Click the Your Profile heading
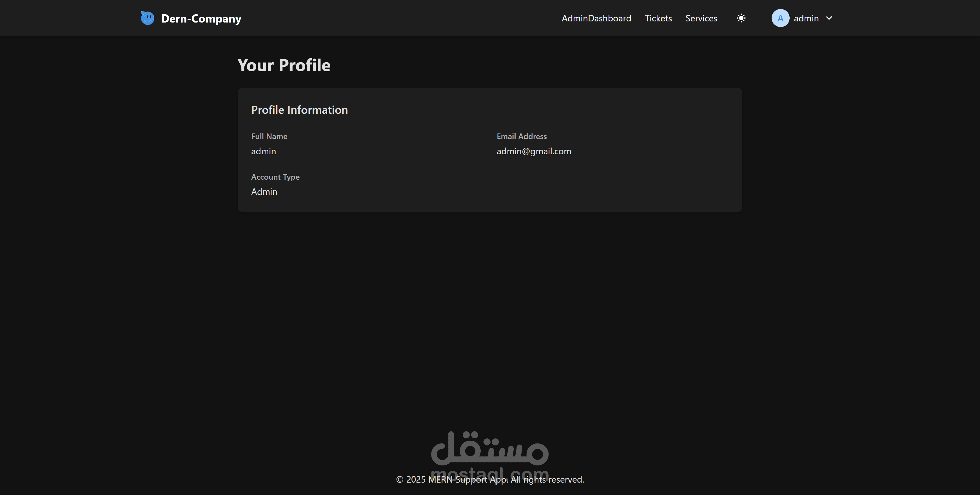The width and height of the screenshot is (980, 495). [x=284, y=65]
